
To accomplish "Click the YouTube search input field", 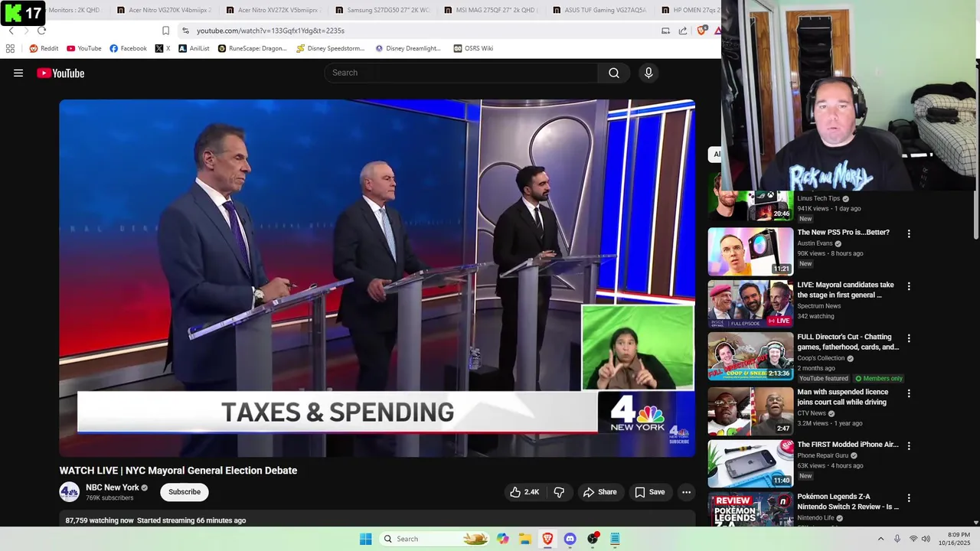I will coord(461,73).
